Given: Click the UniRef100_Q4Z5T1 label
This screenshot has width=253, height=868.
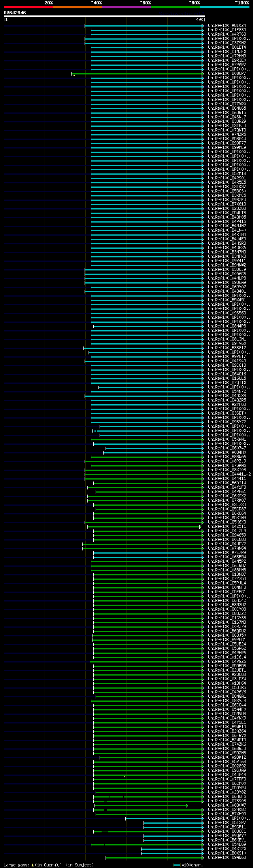Looking at the screenshot, I should 227,527.
